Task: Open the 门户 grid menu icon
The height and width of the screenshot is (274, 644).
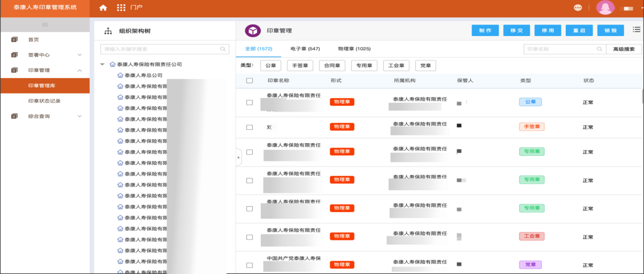Action: pos(121,8)
